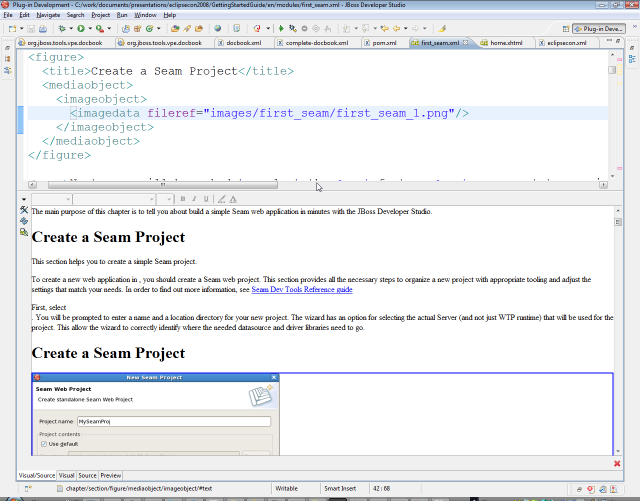640x501 pixels.
Task: Click the Save disk icon in toolbar
Action: pos(31,29)
